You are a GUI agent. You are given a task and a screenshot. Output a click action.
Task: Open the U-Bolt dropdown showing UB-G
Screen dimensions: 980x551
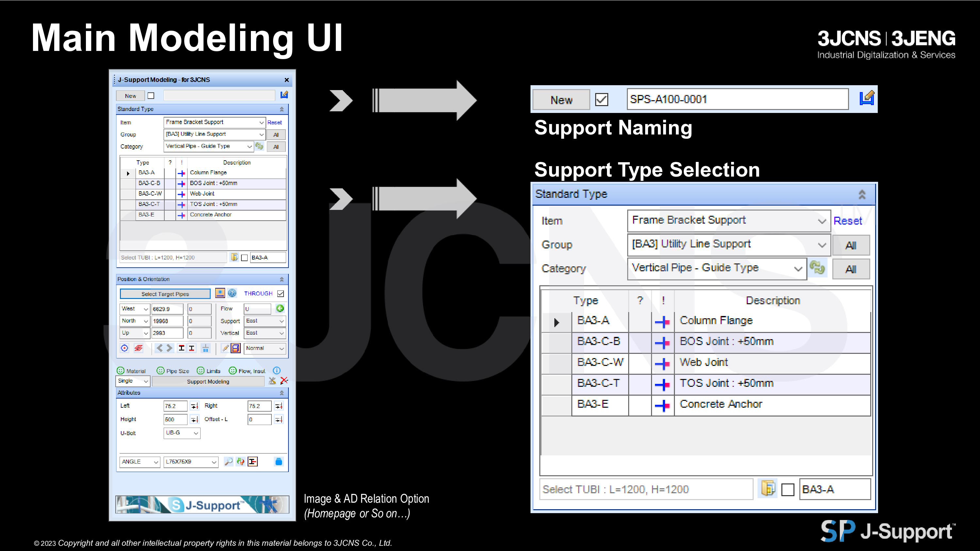182,433
